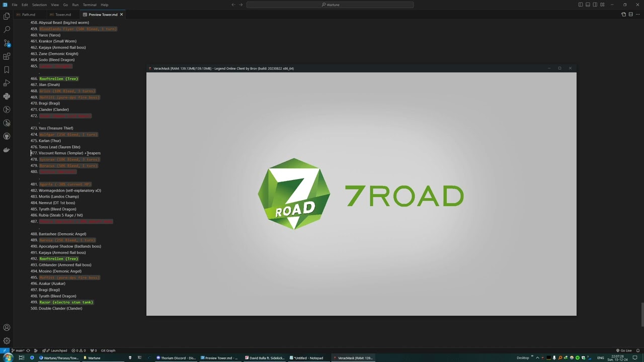The width and height of the screenshot is (644, 362).
Task: Click line 473 Yass (Treasure Thief)
Action: tap(56, 128)
